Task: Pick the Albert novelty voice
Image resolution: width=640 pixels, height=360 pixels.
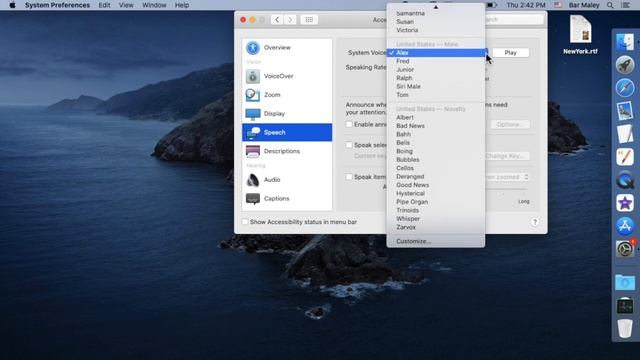Action: (436, 118)
